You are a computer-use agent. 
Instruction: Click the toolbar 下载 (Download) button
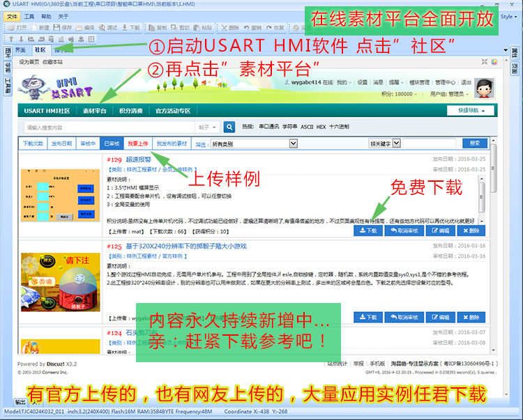(131, 28)
